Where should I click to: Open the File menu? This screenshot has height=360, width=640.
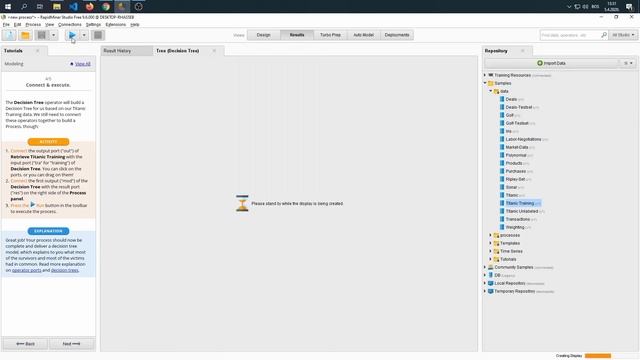point(6,24)
